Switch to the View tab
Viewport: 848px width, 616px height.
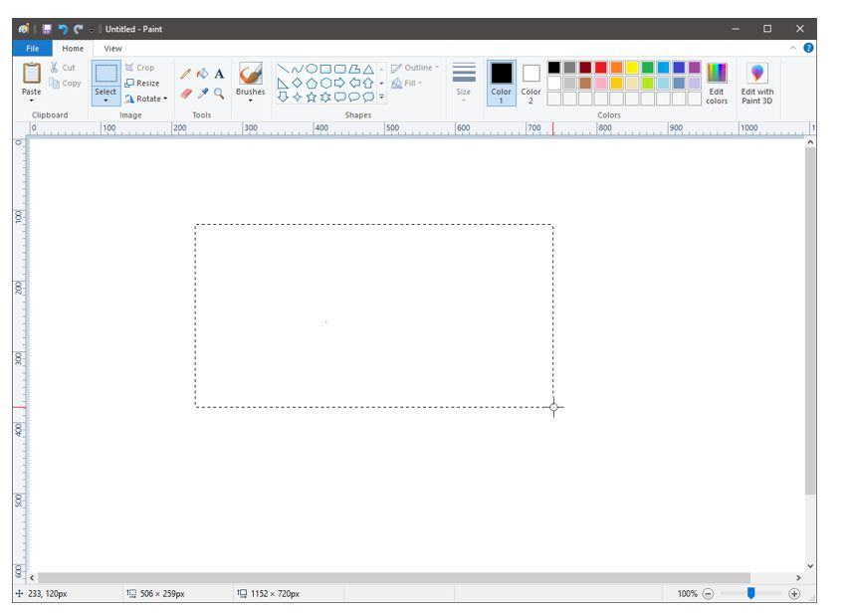tap(113, 48)
